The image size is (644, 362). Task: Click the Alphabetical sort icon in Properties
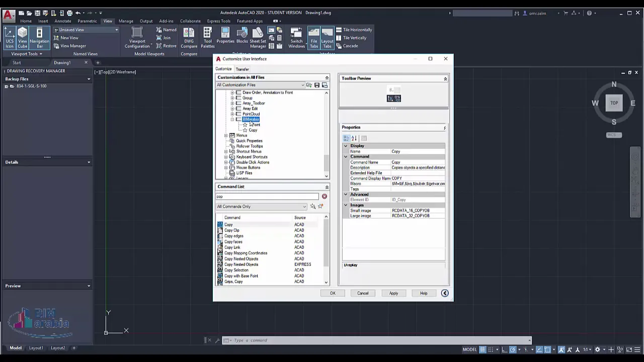(x=354, y=138)
